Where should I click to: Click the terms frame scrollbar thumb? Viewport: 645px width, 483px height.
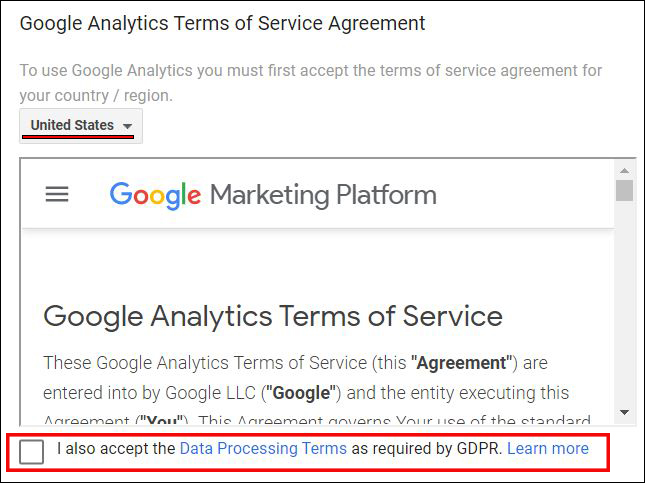click(x=624, y=190)
